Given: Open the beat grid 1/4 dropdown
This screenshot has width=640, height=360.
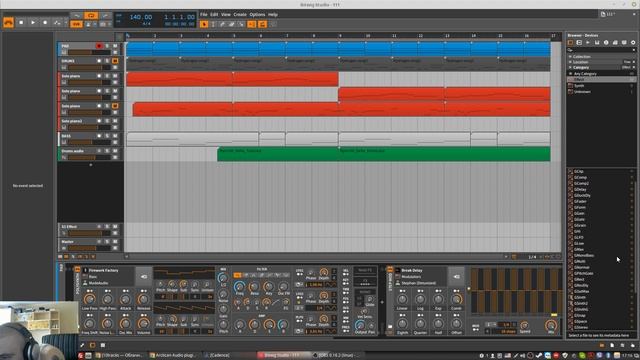Looking at the screenshot, I should (x=534, y=257).
